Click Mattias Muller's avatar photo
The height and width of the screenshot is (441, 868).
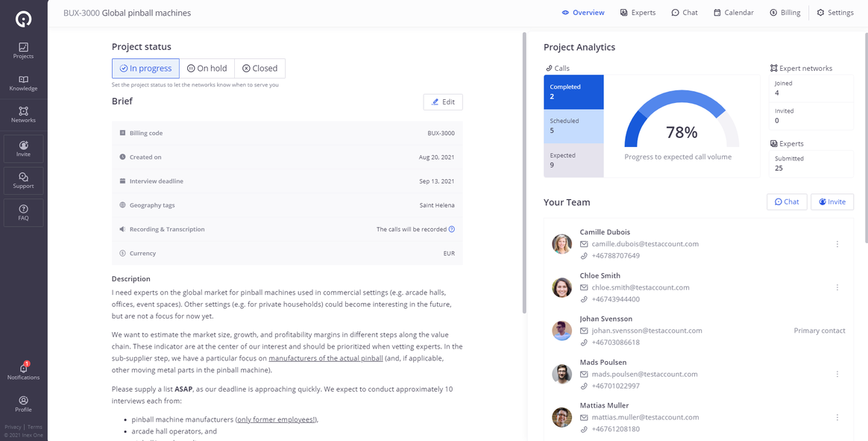[x=562, y=417]
